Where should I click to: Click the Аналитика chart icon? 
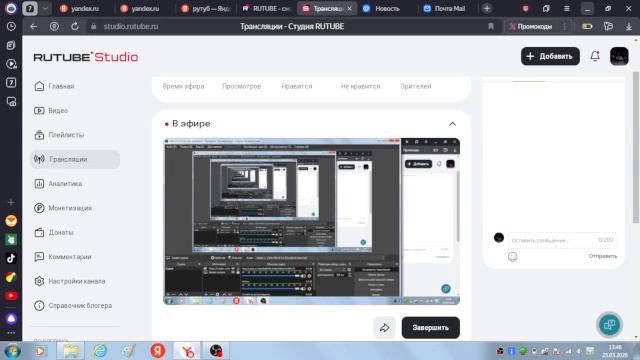[x=39, y=184]
